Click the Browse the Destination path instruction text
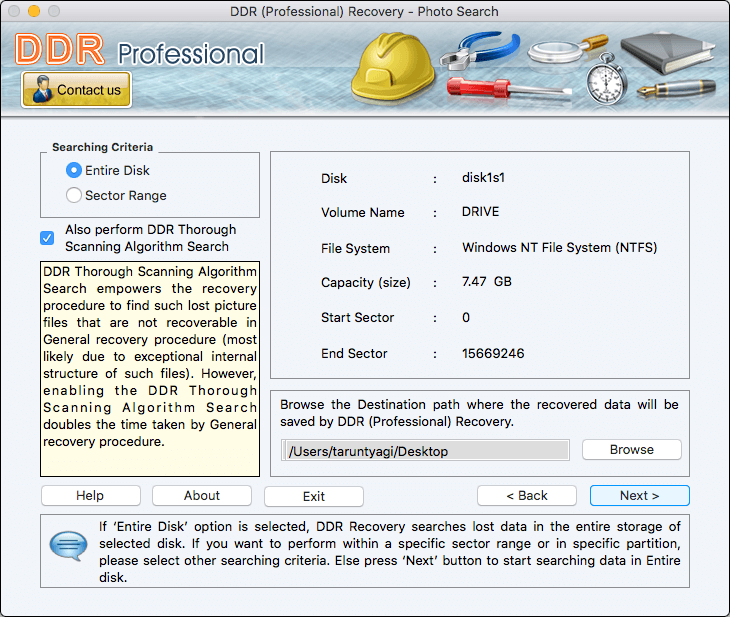730x617 pixels. pos(479,413)
